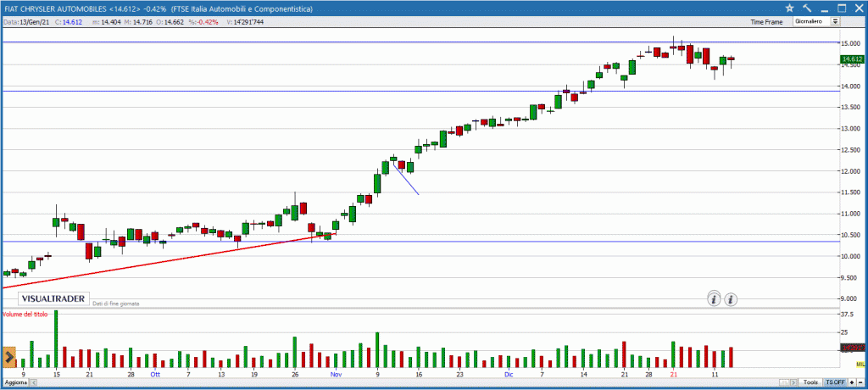Expand side panel with orange chevron arrow
The height and width of the screenshot is (390, 868).
[x=9, y=357]
